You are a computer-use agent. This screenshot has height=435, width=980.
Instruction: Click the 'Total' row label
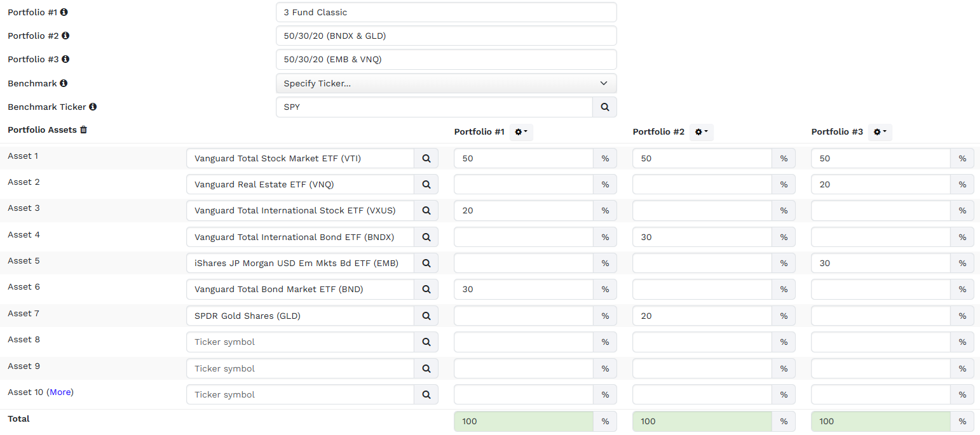coord(18,418)
